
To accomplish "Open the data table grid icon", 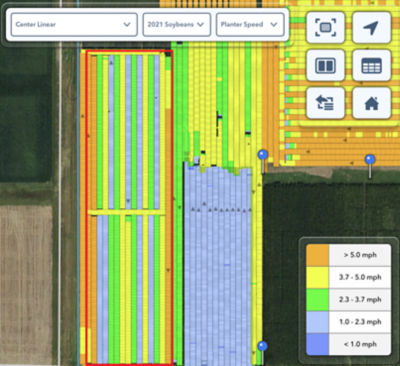I will tap(371, 65).
